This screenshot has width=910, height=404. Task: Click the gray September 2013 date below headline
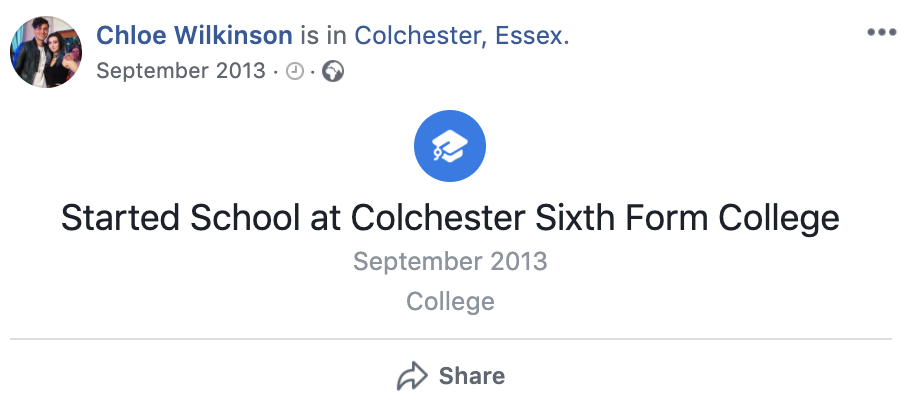(450, 262)
